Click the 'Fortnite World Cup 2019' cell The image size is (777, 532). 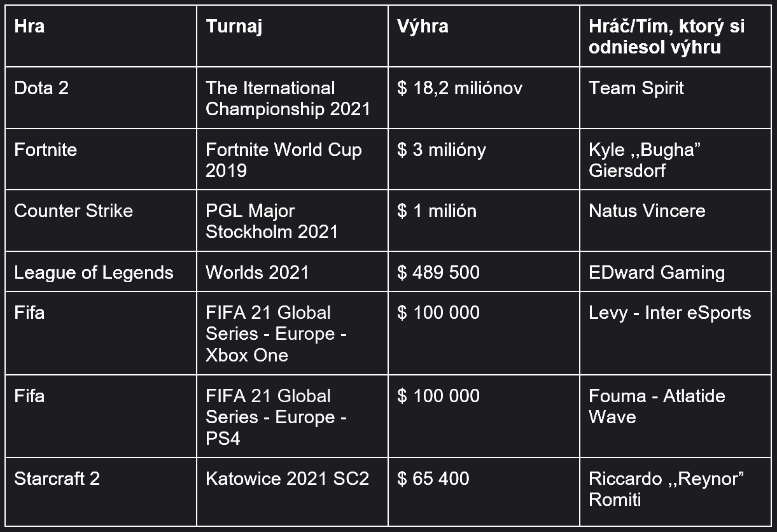292,159
